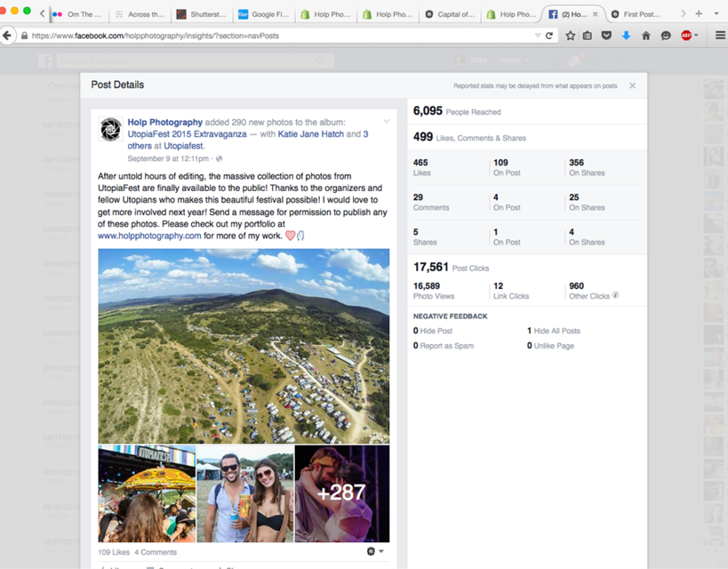Expand the post chevron menu
Image resolution: width=728 pixels, height=569 pixels.
[386, 122]
